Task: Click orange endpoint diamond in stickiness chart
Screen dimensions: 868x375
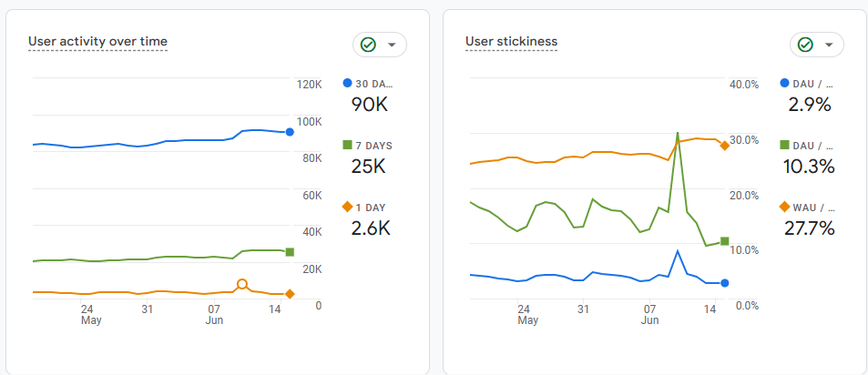Action: (x=725, y=146)
